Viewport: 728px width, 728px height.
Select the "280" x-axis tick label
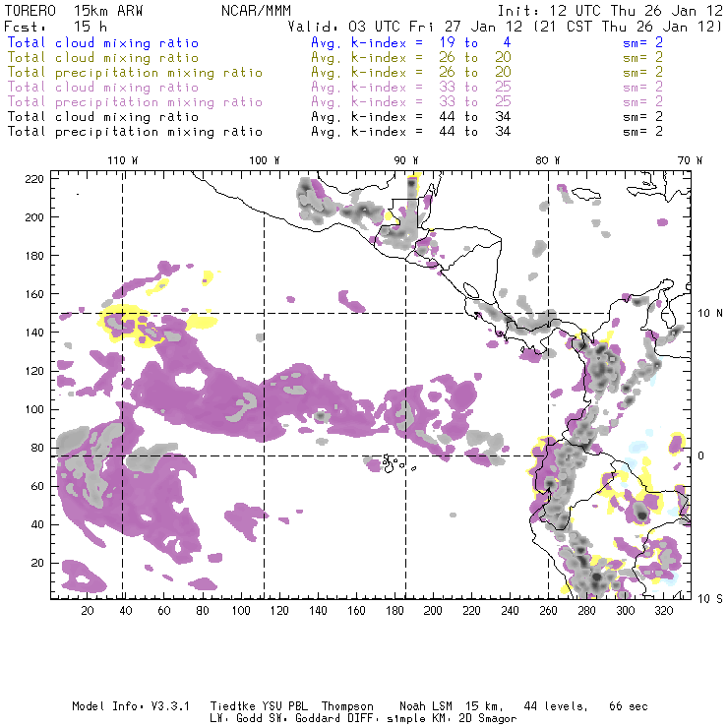tap(587, 611)
